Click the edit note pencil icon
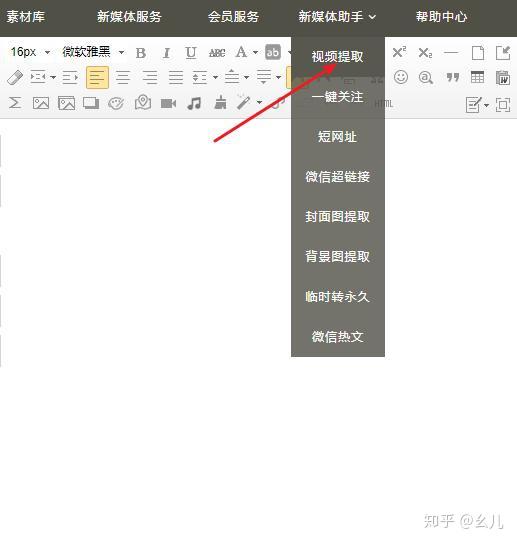The width and height of the screenshot is (517, 544). (x=474, y=104)
